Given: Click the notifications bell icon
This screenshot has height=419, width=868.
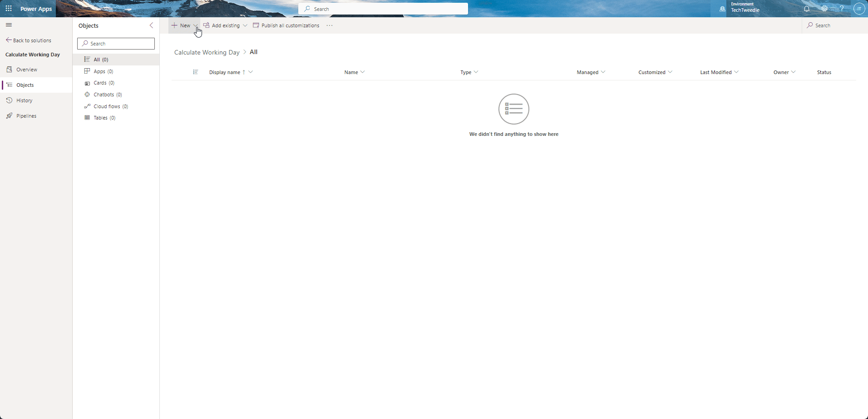Looking at the screenshot, I should click(807, 9).
